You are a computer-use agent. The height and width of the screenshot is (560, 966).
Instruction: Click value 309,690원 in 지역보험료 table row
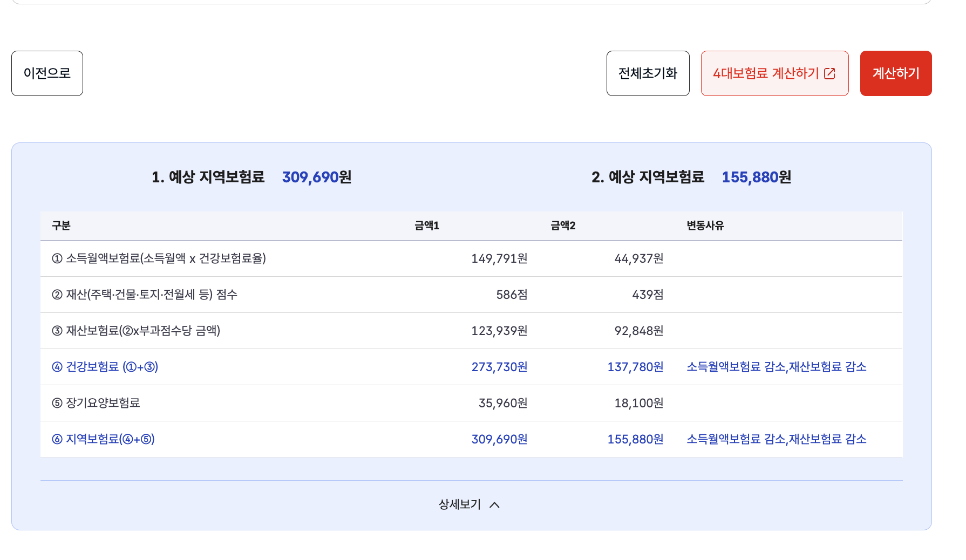coord(499,439)
